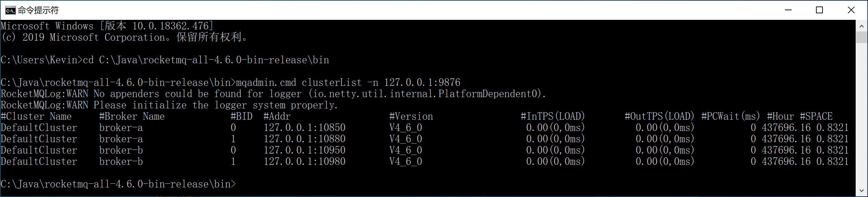Click the #PCWait(ms) header text

(731, 116)
